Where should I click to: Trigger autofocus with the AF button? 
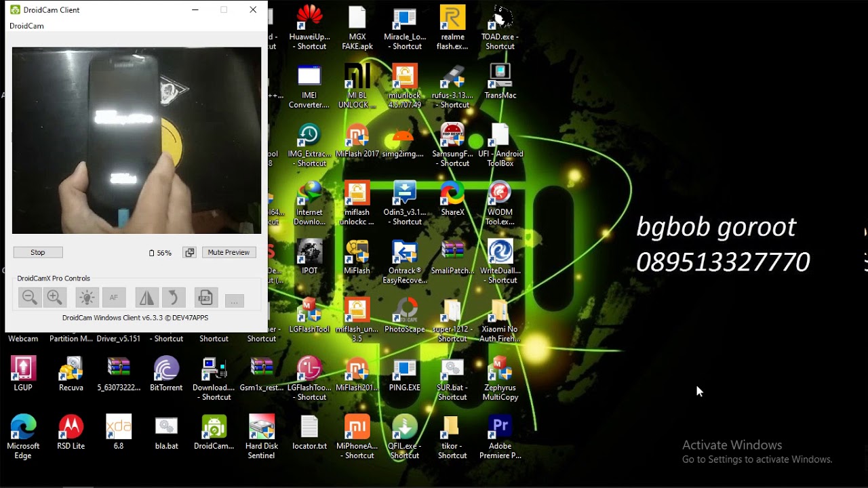[x=114, y=298]
